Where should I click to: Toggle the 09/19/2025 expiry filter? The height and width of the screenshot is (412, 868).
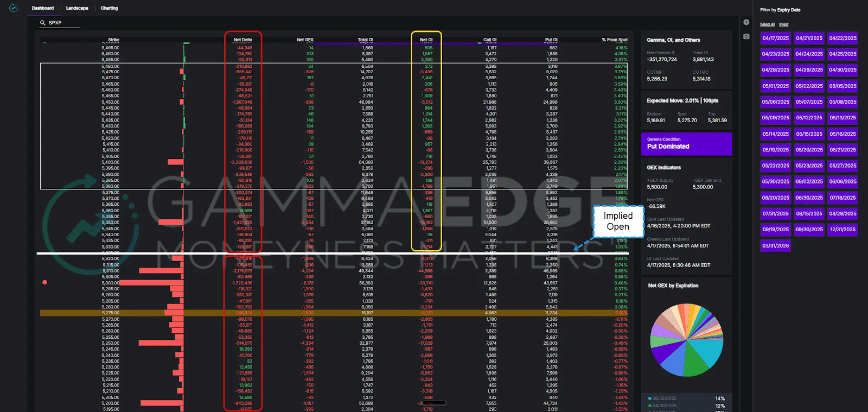click(x=775, y=230)
